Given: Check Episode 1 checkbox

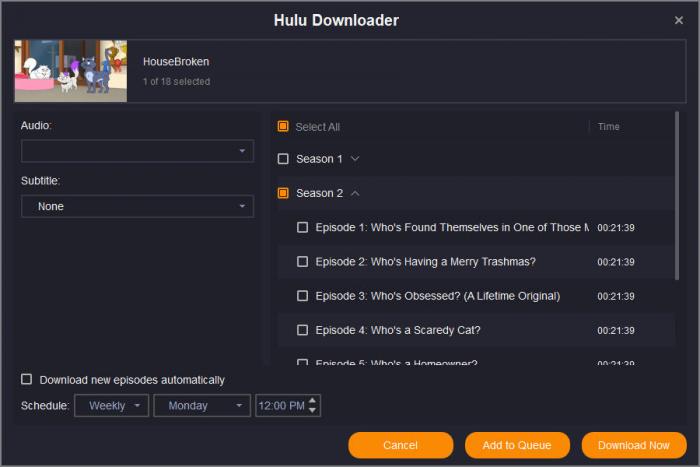Looking at the screenshot, I should point(303,227).
